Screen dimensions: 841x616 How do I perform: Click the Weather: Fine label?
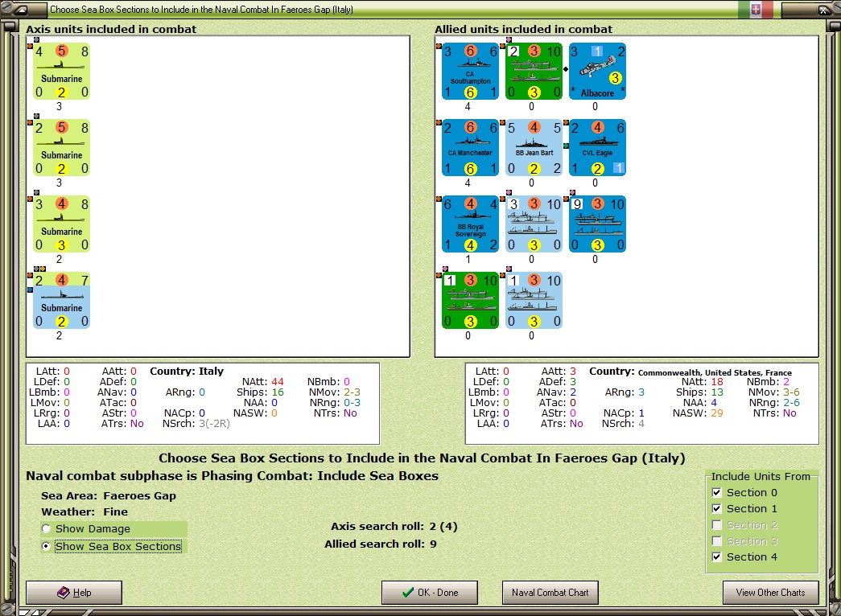[x=85, y=511]
